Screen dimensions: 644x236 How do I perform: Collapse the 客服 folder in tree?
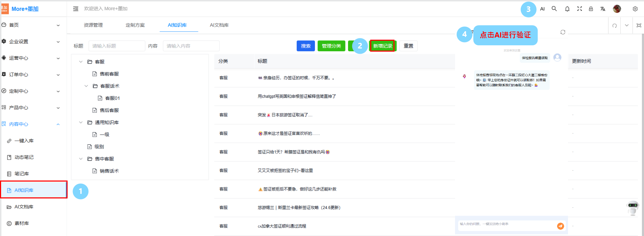tap(81, 62)
